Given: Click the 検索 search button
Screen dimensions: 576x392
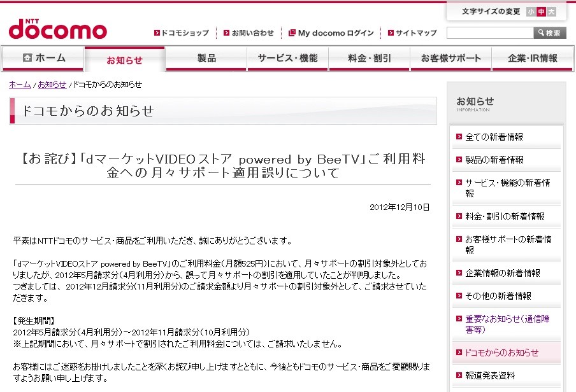Looking at the screenshot, I should click(549, 32).
